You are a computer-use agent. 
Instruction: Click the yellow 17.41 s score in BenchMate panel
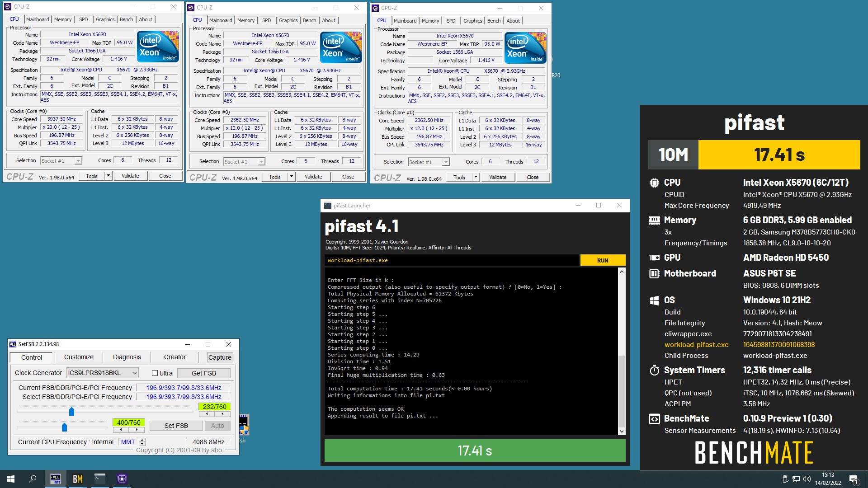point(779,155)
